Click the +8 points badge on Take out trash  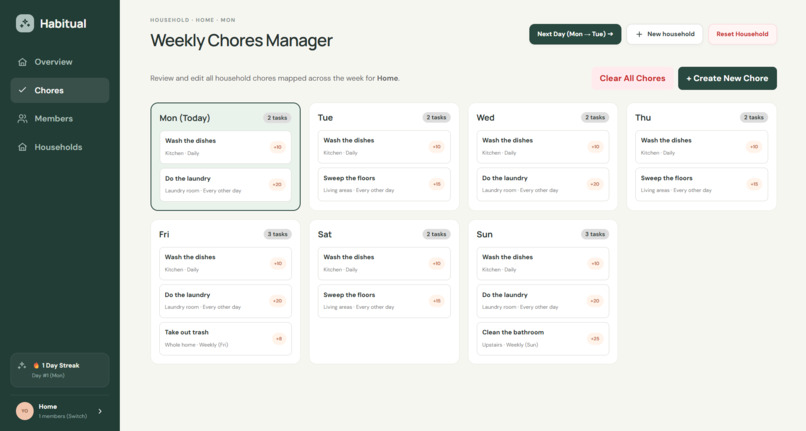point(279,338)
